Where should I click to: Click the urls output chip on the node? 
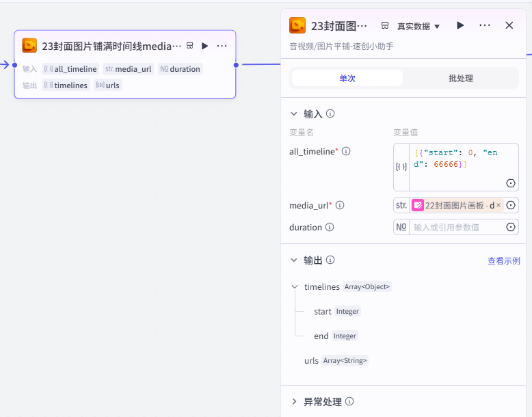pyautogui.click(x=107, y=85)
